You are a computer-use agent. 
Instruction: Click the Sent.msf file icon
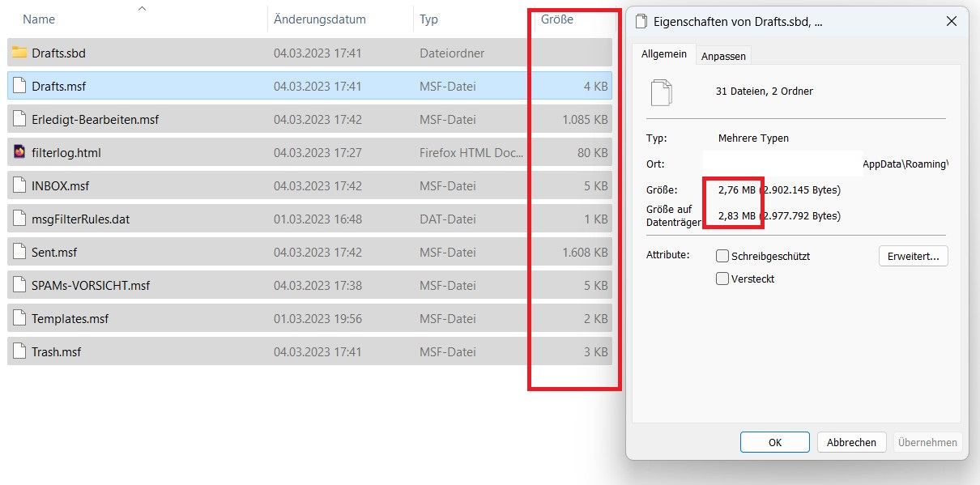(19, 252)
